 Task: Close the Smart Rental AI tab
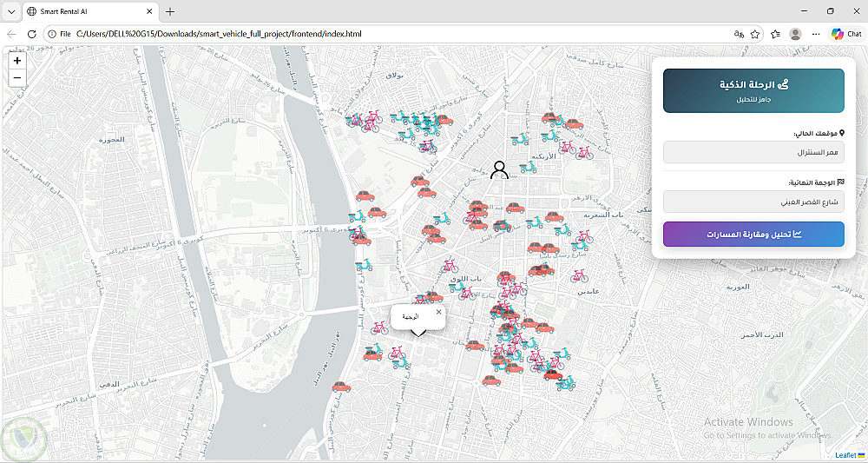[x=149, y=11]
